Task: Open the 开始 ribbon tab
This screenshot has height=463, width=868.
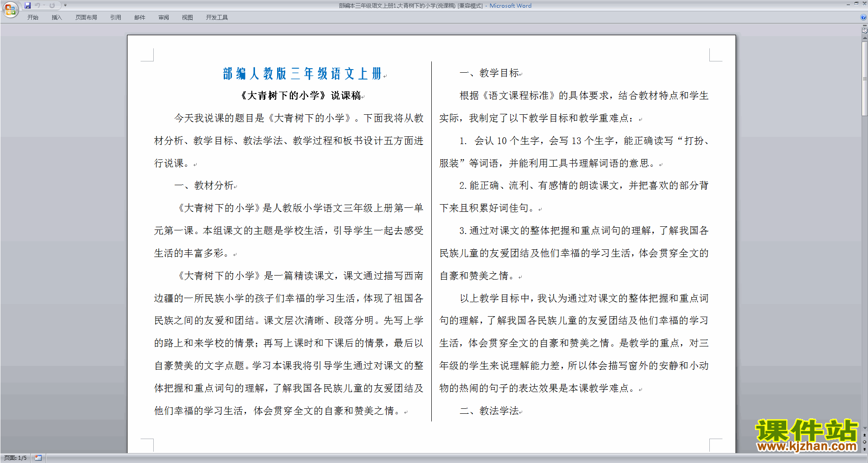Action: click(x=33, y=18)
